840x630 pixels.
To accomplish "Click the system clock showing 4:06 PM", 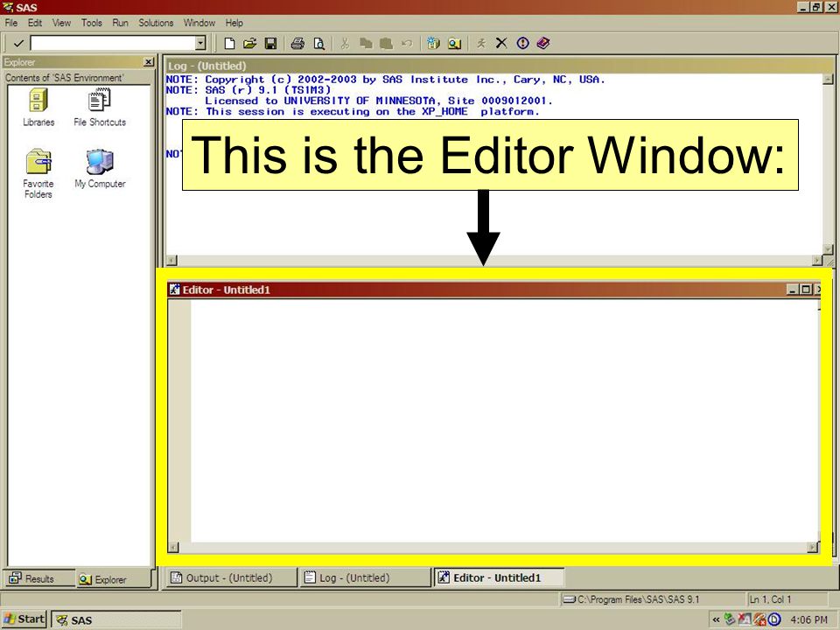I will click(x=808, y=619).
